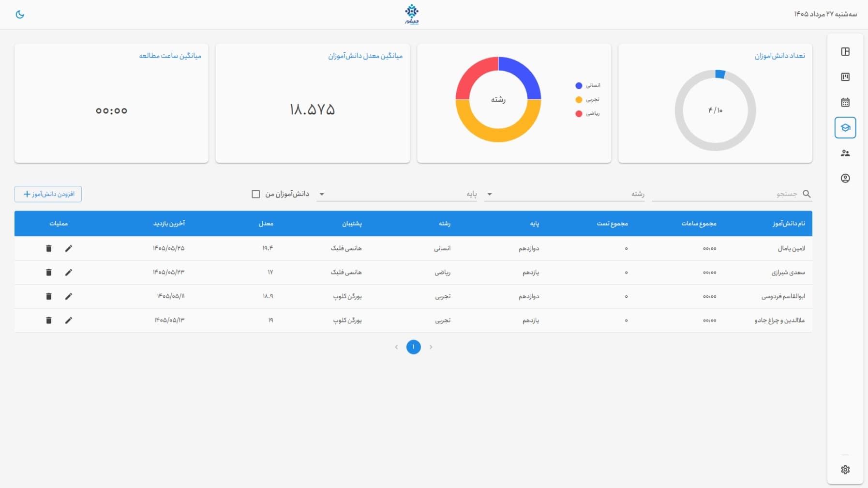Expand the رشته filter dropdown
The image size is (868, 488).
564,194
